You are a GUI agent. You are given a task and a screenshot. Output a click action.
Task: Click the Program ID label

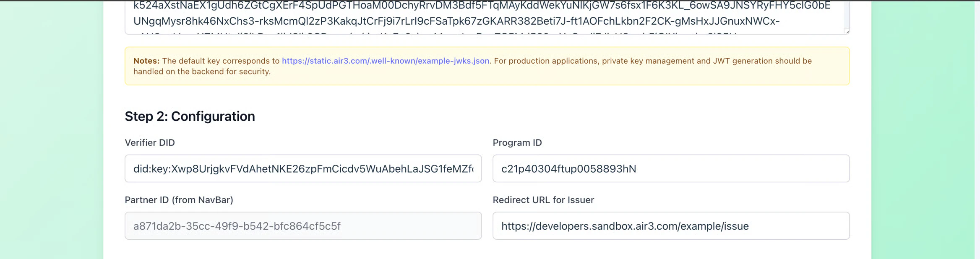(x=517, y=142)
